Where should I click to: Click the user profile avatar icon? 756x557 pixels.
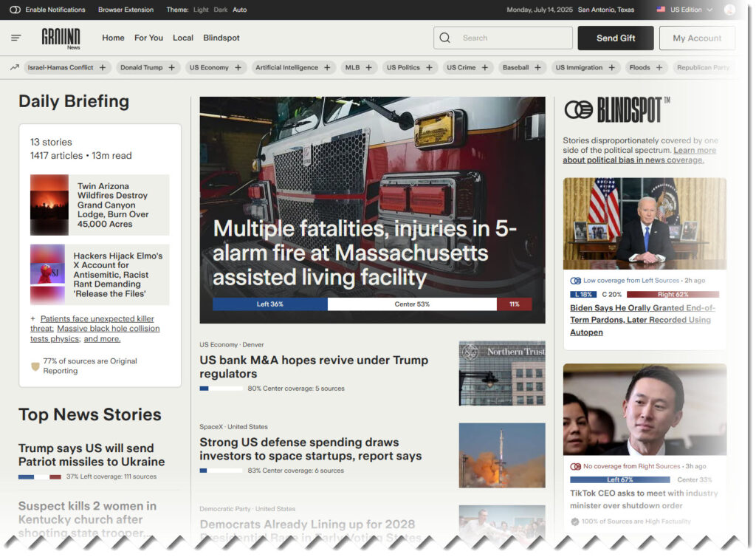point(729,10)
